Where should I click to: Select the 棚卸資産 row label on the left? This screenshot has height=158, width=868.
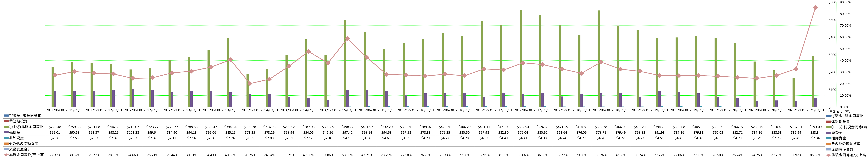click(x=17, y=138)
